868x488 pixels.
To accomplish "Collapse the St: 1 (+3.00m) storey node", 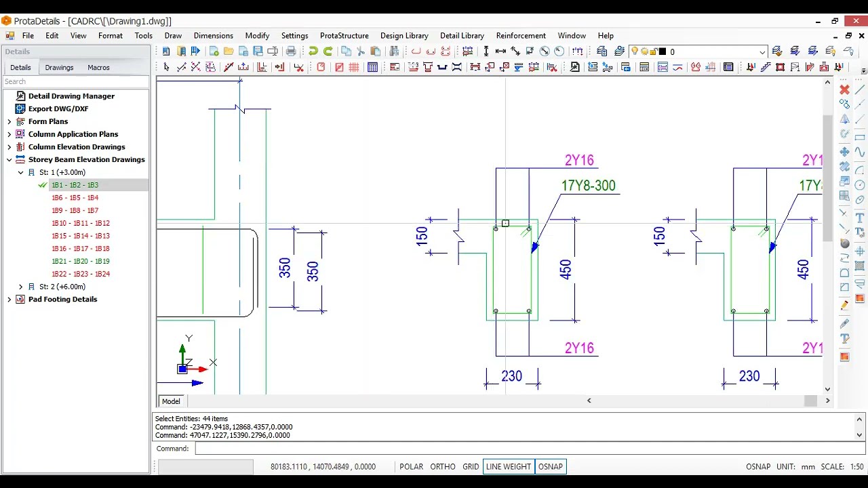I will point(20,173).
